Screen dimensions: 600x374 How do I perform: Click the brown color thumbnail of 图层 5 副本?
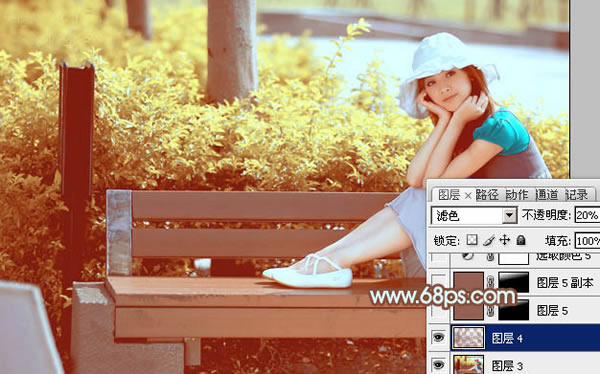468,283
